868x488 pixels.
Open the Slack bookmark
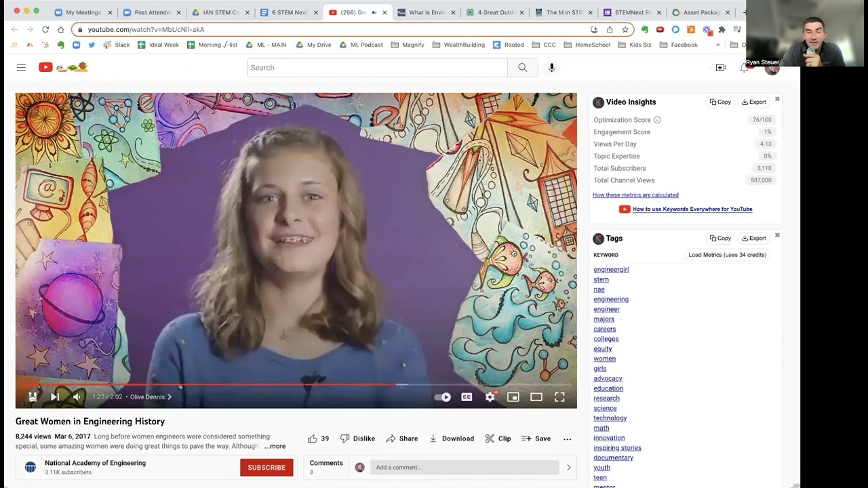coord(117,45)
